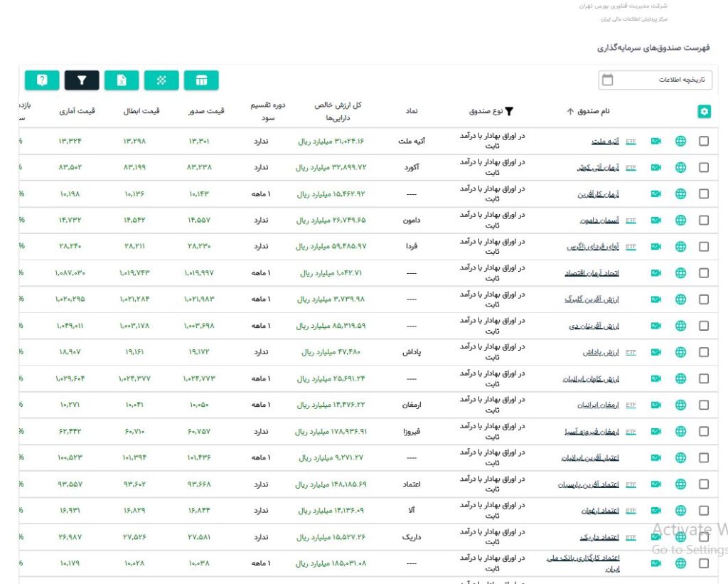Tick the checkbox for آتیه ملت fund

pyautogui.click(x=704, y=142)
